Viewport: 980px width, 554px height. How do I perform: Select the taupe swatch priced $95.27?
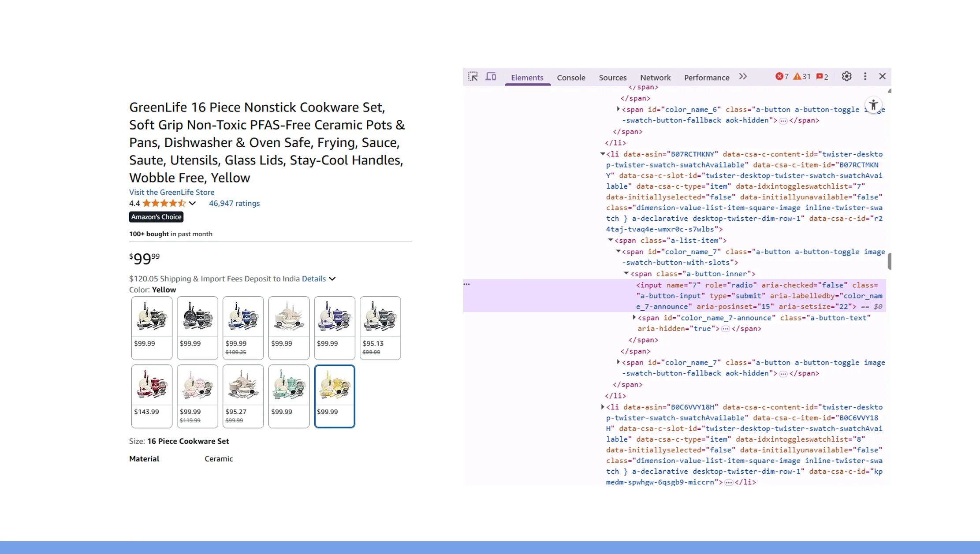click(x=243, y=396)
